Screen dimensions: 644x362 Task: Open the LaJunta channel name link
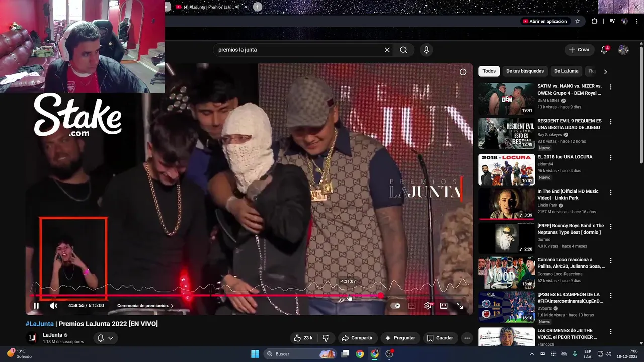point(52,335)
